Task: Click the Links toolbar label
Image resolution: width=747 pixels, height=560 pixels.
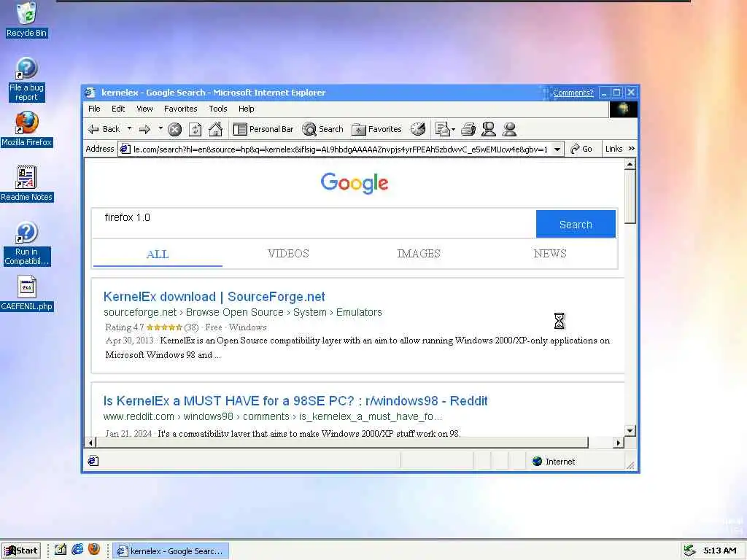Action: pos(614,149)
